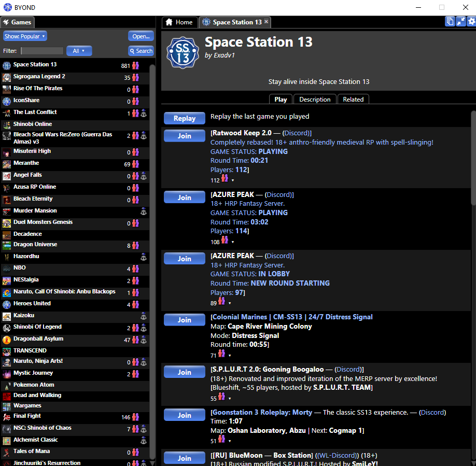Viewport: 476px width, 466px height.
Task: Click the Space Station 13 game icon in the list
Action: pyautogui.click(x=7, y=65)
